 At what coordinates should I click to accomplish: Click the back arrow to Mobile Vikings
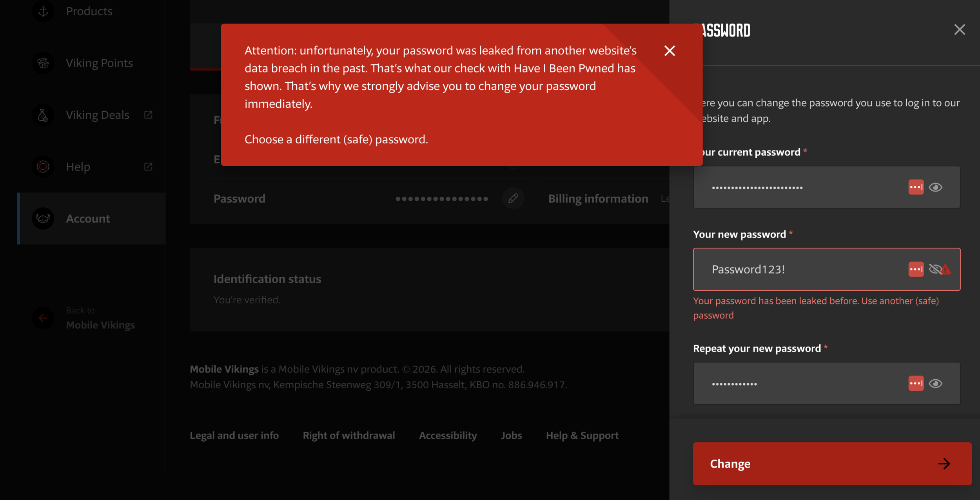point(43,318)
